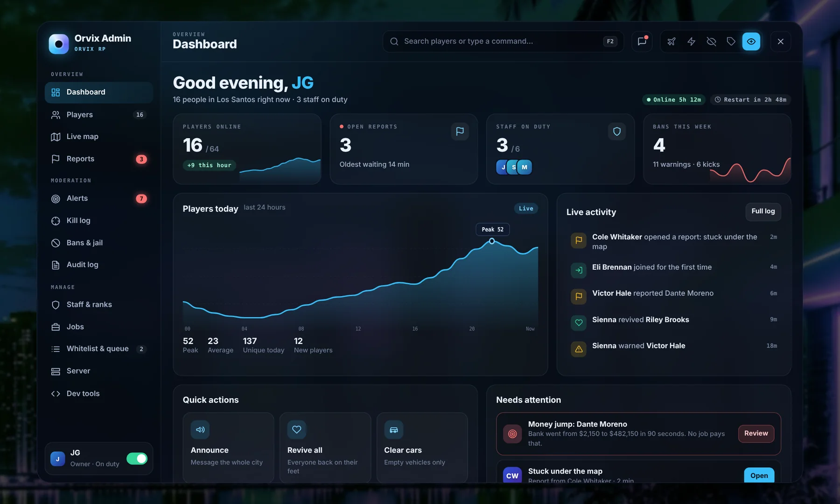840x504 pixels.
Task: Click Review on Money jump alert
Action: click(x=756, y=434)
